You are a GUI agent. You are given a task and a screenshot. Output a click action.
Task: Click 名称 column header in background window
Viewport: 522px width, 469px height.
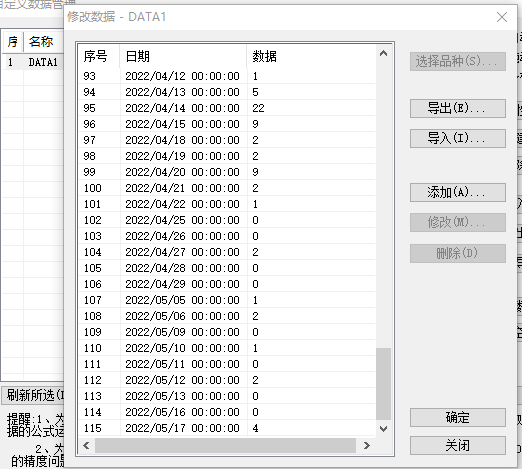43,42
